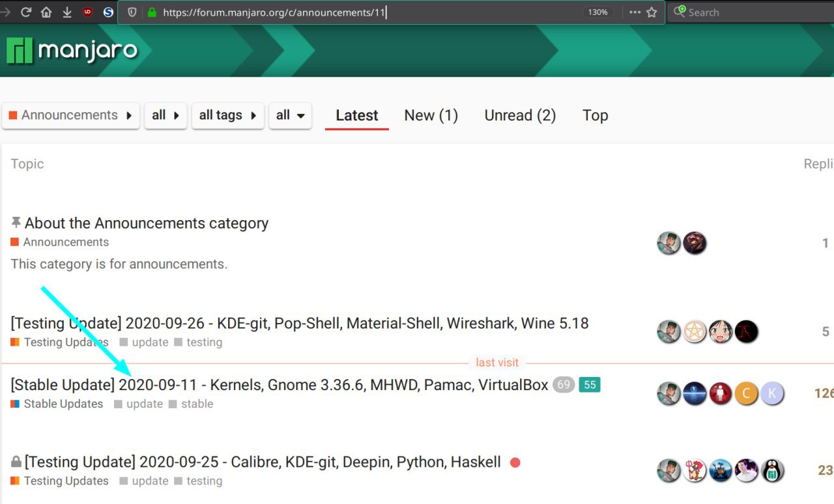
Task: Click the URL address field
Action: [x=391, y=12]
